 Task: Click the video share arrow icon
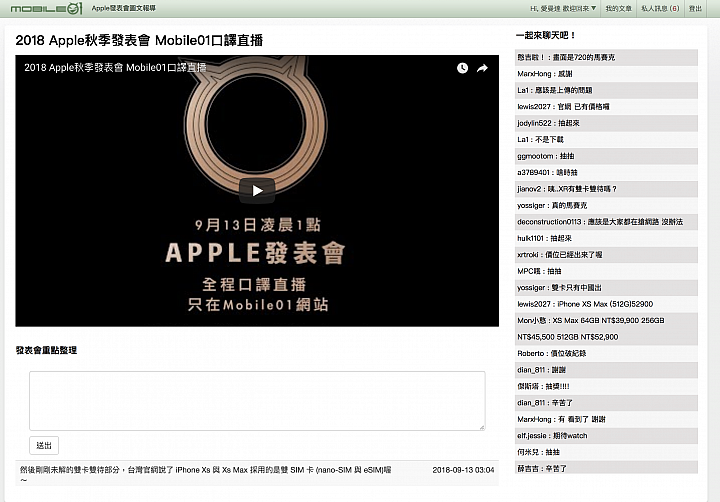coord(482,68)
